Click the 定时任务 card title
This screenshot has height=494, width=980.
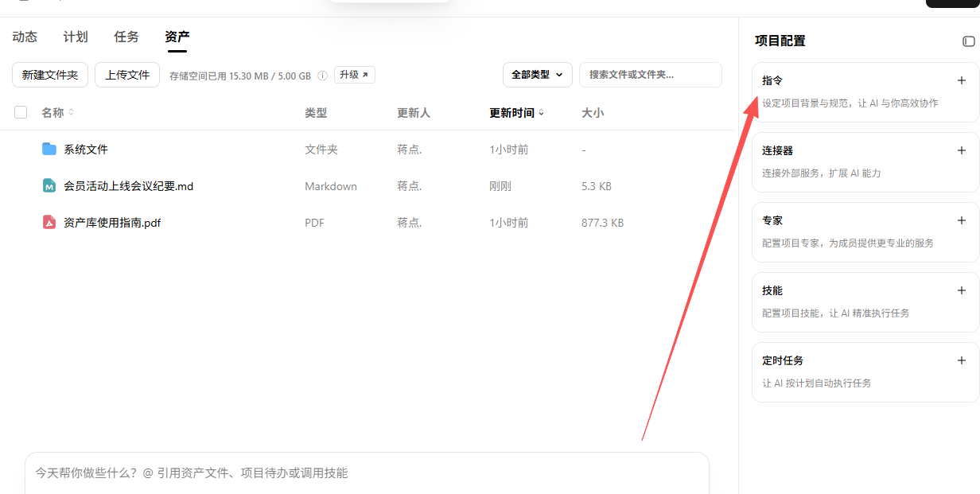pyautogui.click(x=783, y=360)
